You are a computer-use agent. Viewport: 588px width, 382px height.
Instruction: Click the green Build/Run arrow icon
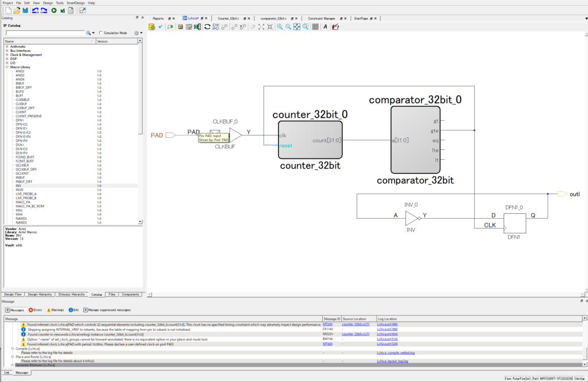pos(54,10)
